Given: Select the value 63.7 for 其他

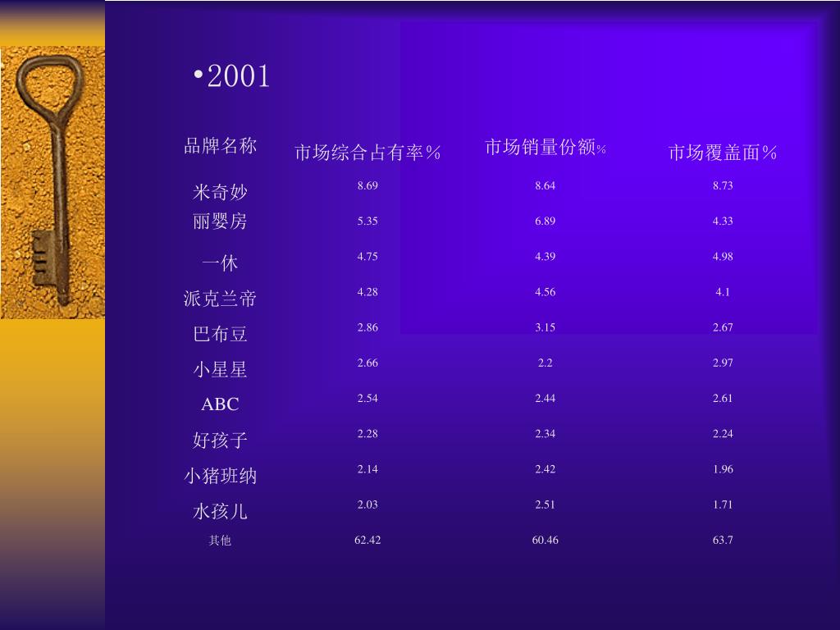Looking at the screenshot, I should [x=723, y=540].
